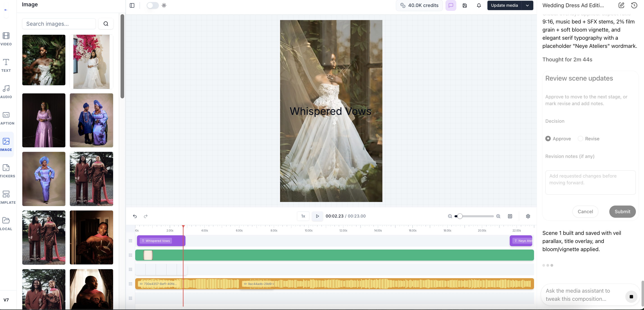Click Cancel in the review form
This screenshot has width=644, height=310.
[x=585, y=212]
